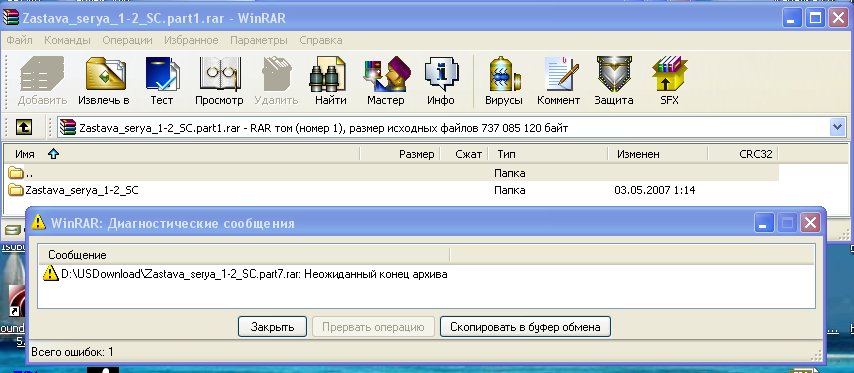Image resolution: width=854 pixels, height=373 pixels.
Task: Click drive icon in main status bar
Action: (x=12, y=231)
